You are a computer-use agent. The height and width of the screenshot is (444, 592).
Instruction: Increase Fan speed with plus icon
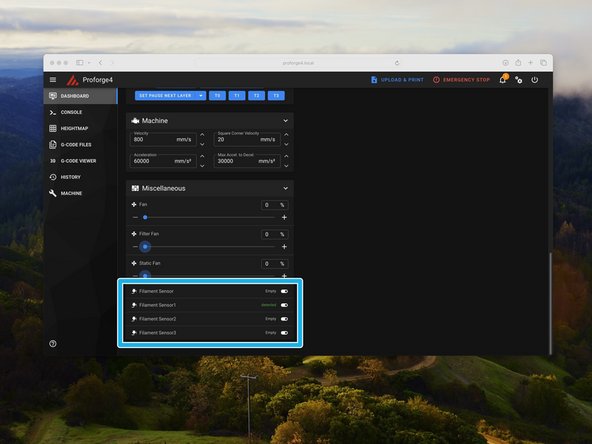click(x=284, y=217)
